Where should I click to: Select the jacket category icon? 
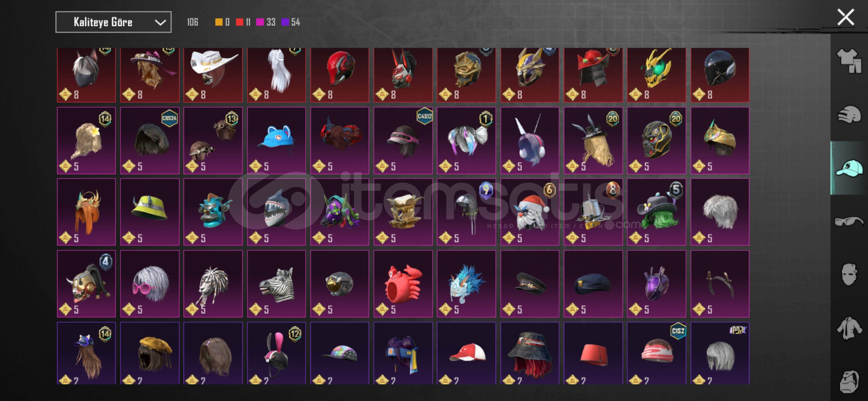[849, 328]
